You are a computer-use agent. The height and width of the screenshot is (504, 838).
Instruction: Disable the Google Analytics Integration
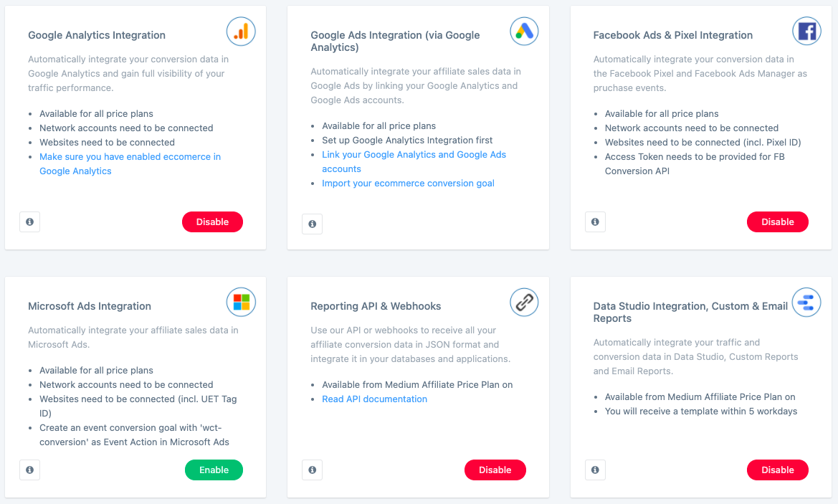tap(212, 222)
